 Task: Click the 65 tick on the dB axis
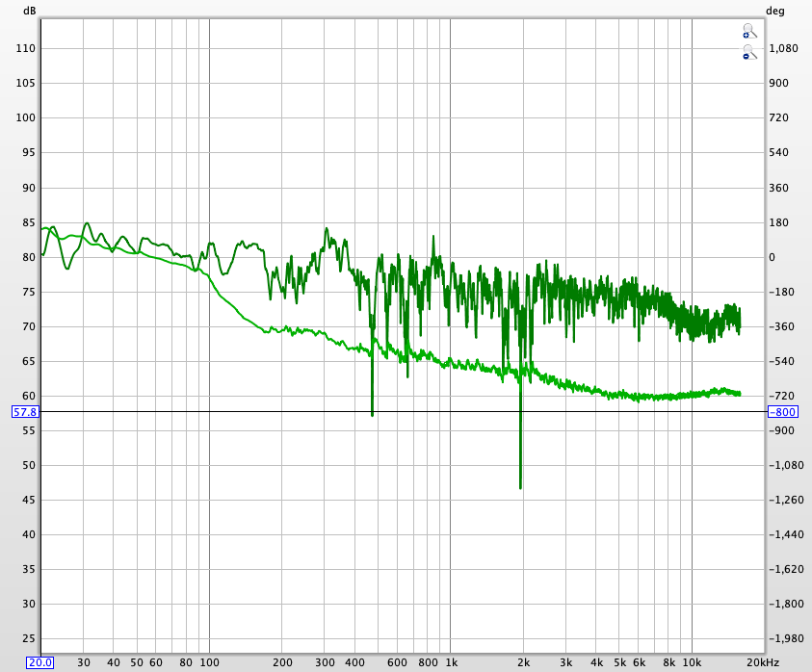click(29, 361)
